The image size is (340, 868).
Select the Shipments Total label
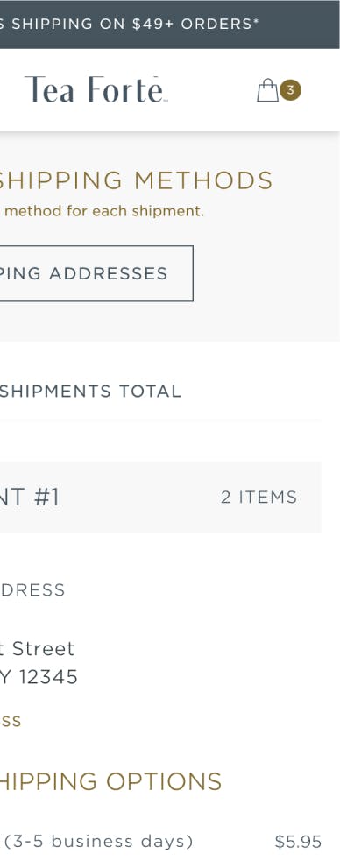click(91, 392)
